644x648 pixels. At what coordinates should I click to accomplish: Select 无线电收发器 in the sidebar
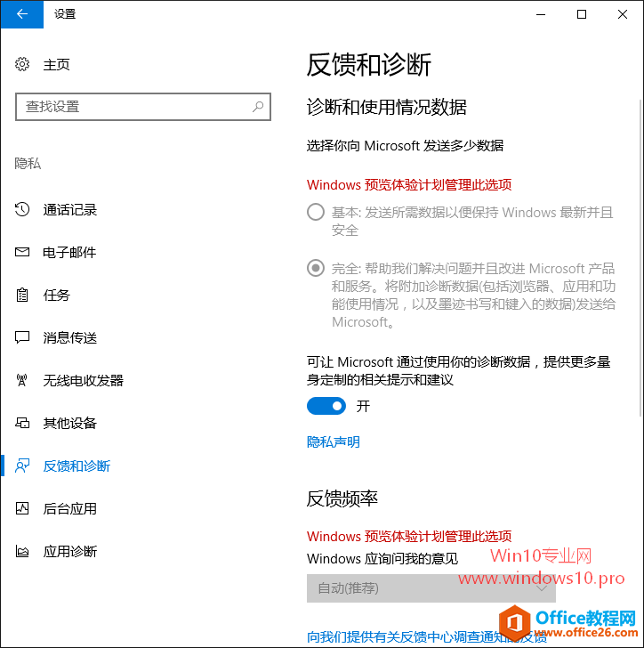(83, 380)
